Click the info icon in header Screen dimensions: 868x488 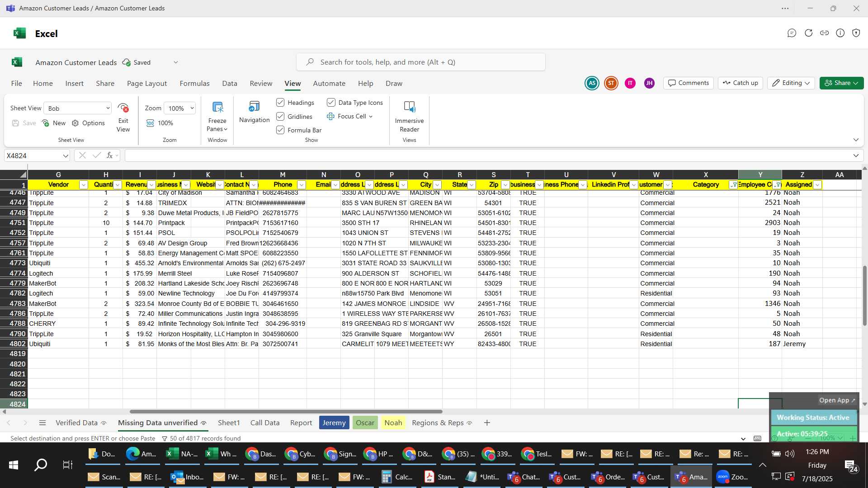(840, 33)
